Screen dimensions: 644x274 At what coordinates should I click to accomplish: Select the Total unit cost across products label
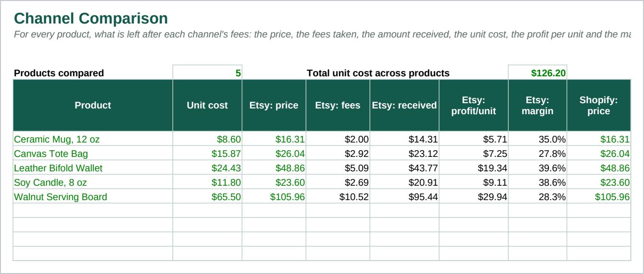point(378,73)
